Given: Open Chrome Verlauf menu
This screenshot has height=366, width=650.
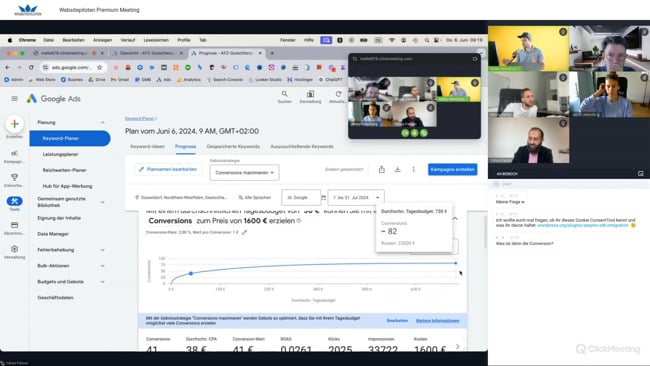Looking at the screenshot, I should (128, 40).
